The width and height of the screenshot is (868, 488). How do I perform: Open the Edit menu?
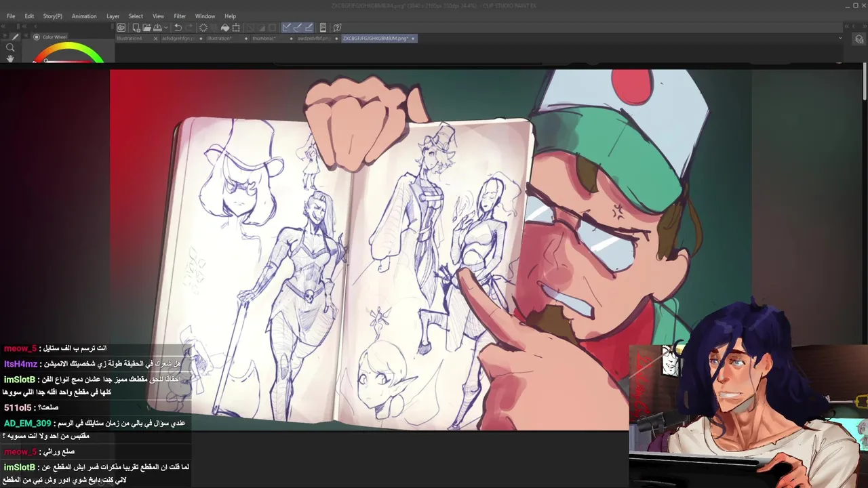tap(29, 16)
